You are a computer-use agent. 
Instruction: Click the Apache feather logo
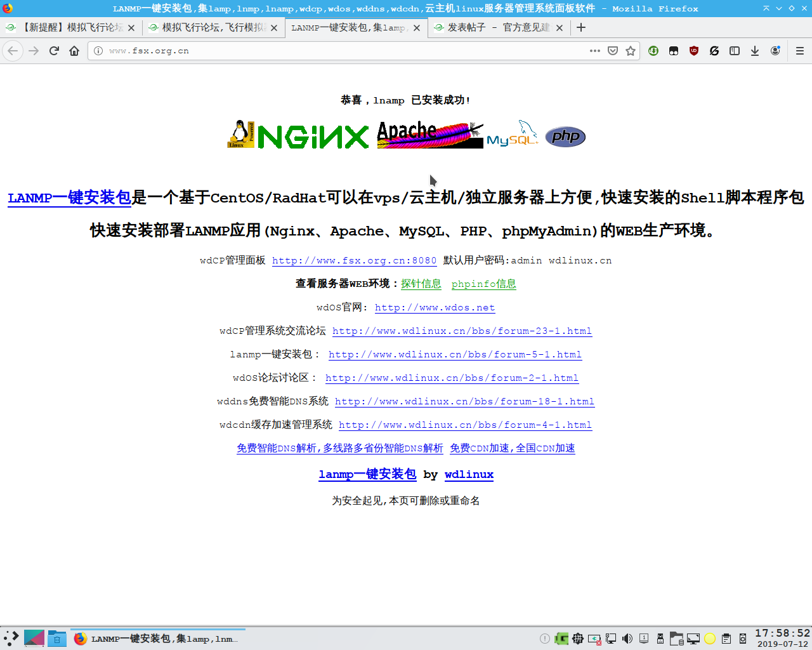click(430, 135)
